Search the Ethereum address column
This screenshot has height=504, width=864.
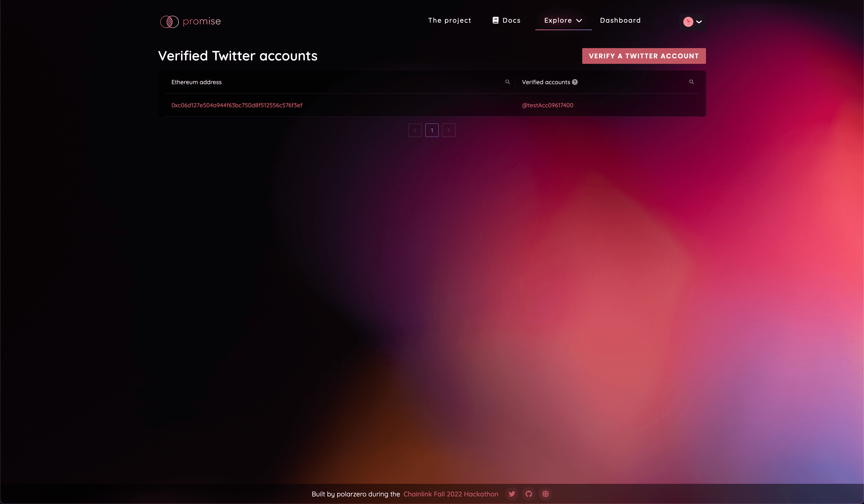tap(507, 82)
